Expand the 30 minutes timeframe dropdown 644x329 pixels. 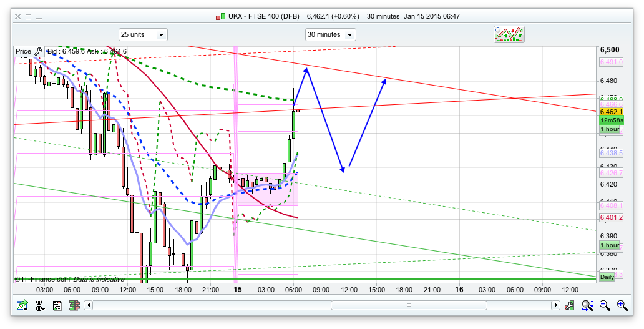[x=330, y=35]
